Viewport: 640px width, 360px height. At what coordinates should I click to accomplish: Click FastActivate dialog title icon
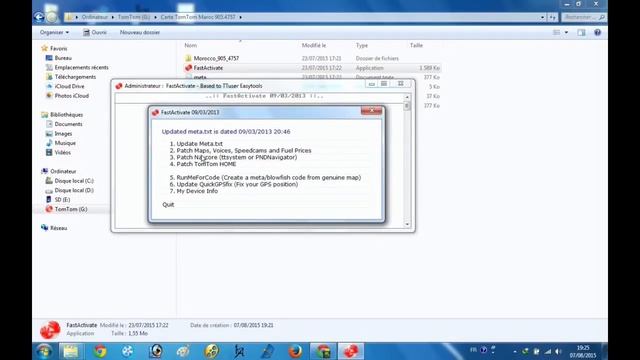tap(155, 112)
